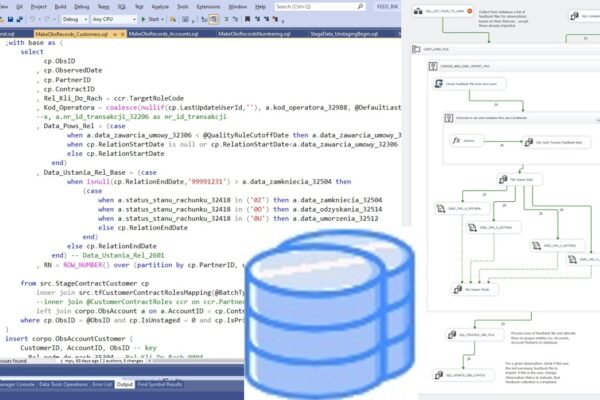The height and width of the screenshot is (400, 600).
Task: Click the fx expression task node
Action: coord(466,141)
